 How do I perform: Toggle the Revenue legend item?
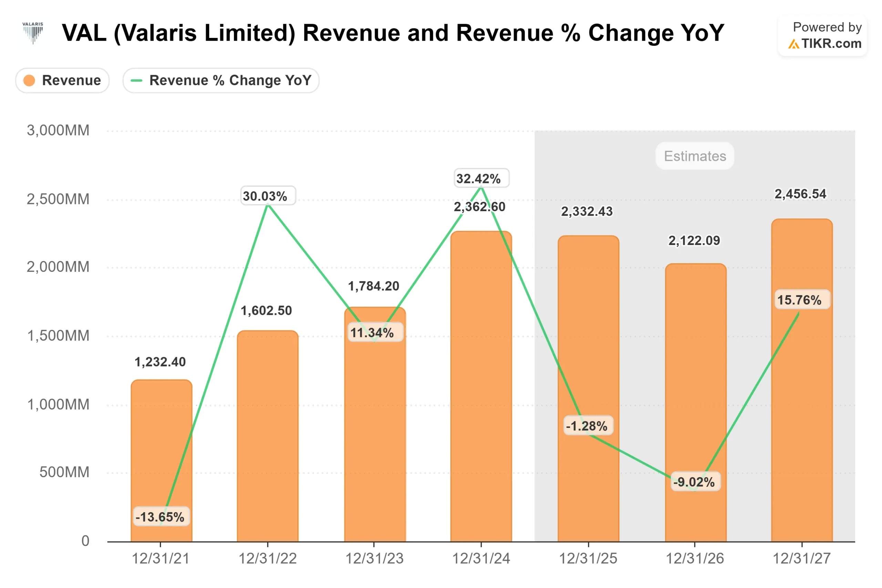tap(62, 80)
